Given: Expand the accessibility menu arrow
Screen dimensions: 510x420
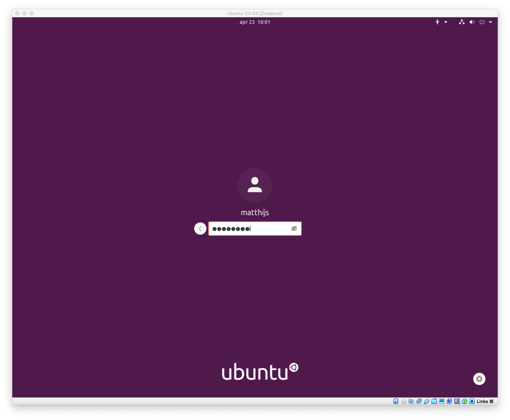Looking at the screenshot, I should pyautogui.click(x=446, y=22).
